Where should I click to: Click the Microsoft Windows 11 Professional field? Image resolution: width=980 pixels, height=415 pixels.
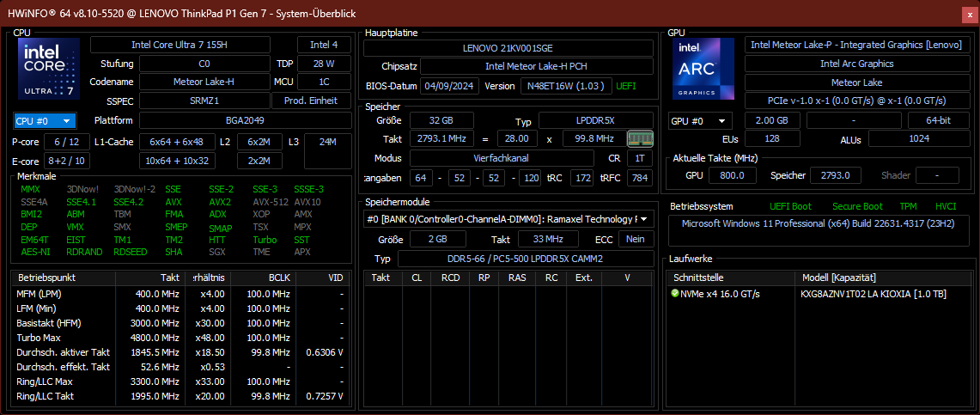click(819, 230)
